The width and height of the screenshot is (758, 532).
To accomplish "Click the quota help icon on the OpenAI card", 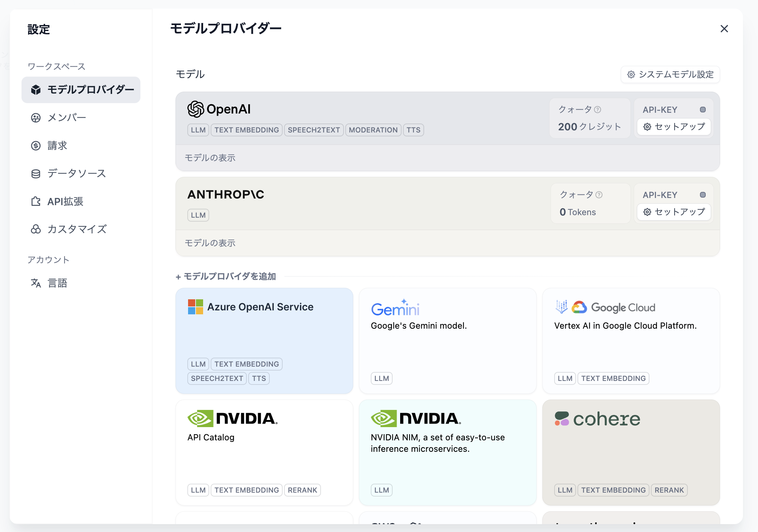I will (x=598, y=109).
